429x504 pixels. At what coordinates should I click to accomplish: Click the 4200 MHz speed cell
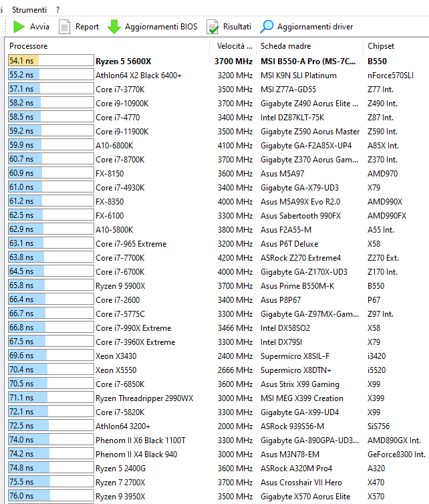[x=235, y=258]
